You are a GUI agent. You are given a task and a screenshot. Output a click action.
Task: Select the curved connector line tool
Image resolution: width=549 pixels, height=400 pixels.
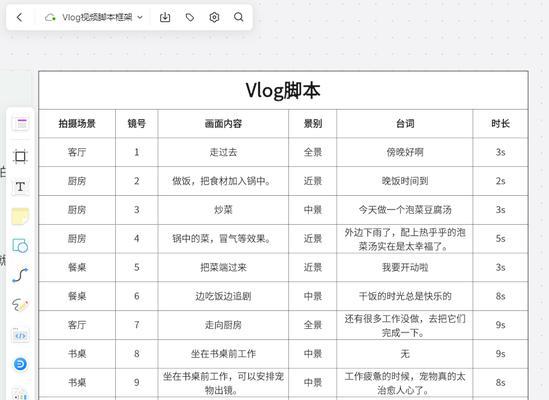pos(20,275)
